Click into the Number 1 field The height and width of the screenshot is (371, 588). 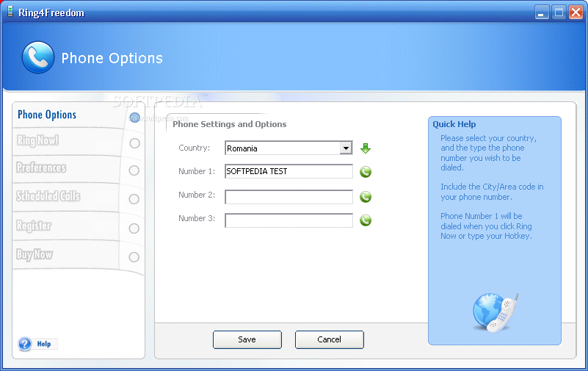tap(288, 171)
